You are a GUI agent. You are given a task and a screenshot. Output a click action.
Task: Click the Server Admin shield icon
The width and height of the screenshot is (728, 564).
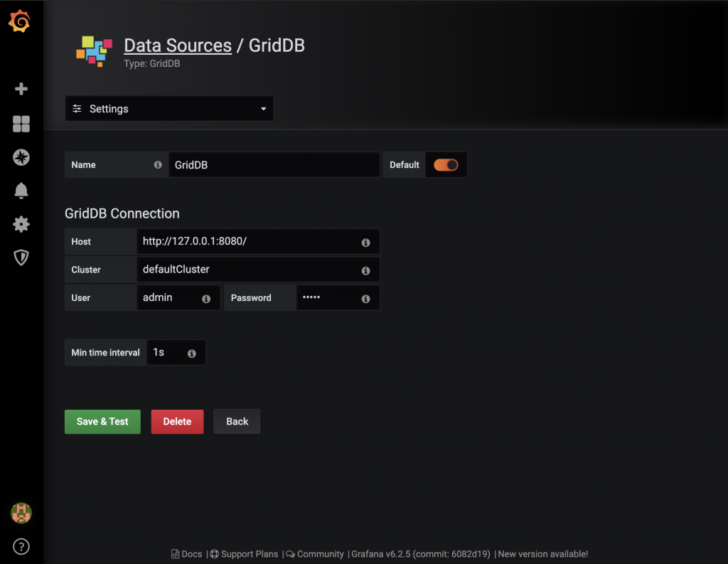point(21,257)
